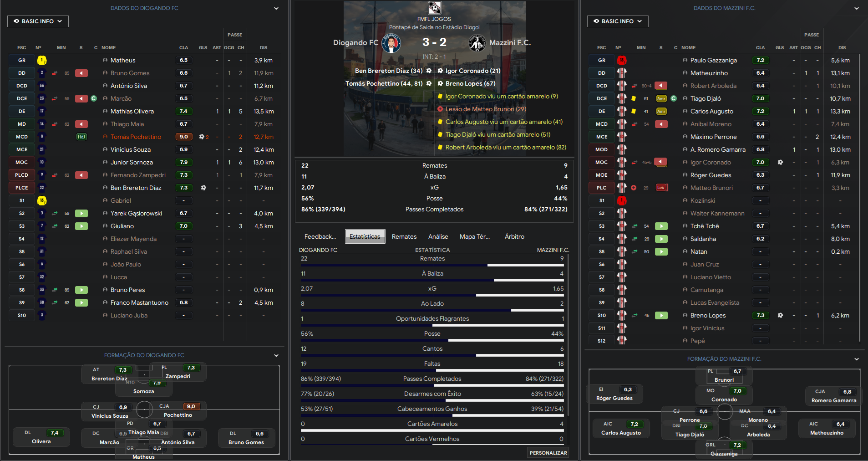Click the Diogando FC club badge
Screen dimensions: 868x461
click(x=391, y=43)
